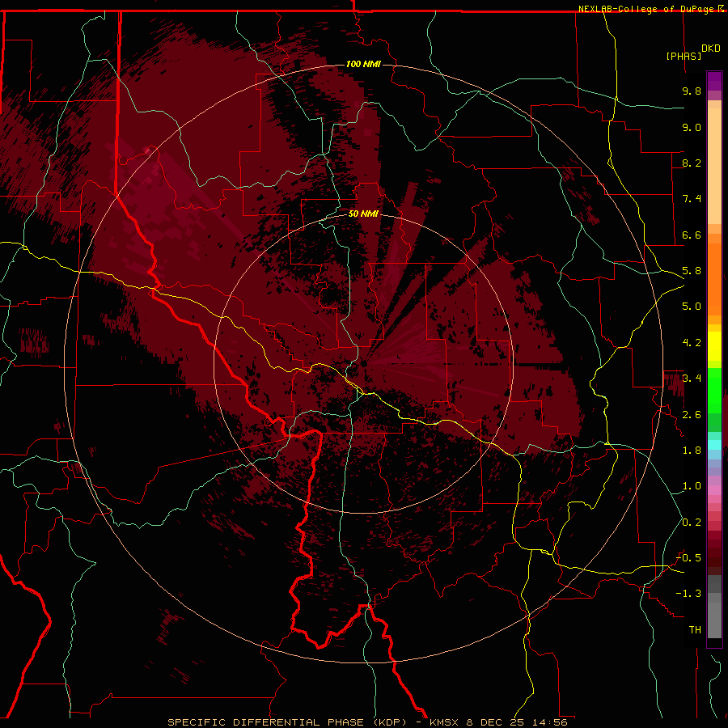This screenshot has width=728, height=728.
Task: Pick the bright green band of the color scale
Action: 714,389
